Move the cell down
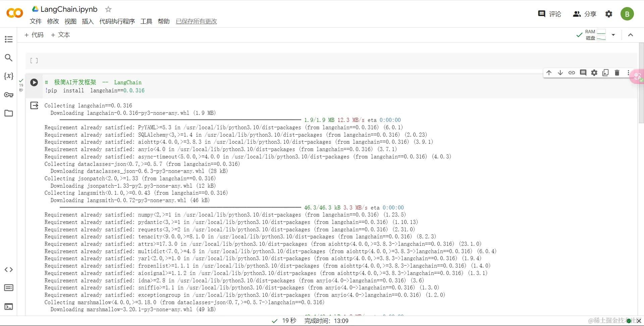Screen dimensions: 644x326 560,73
